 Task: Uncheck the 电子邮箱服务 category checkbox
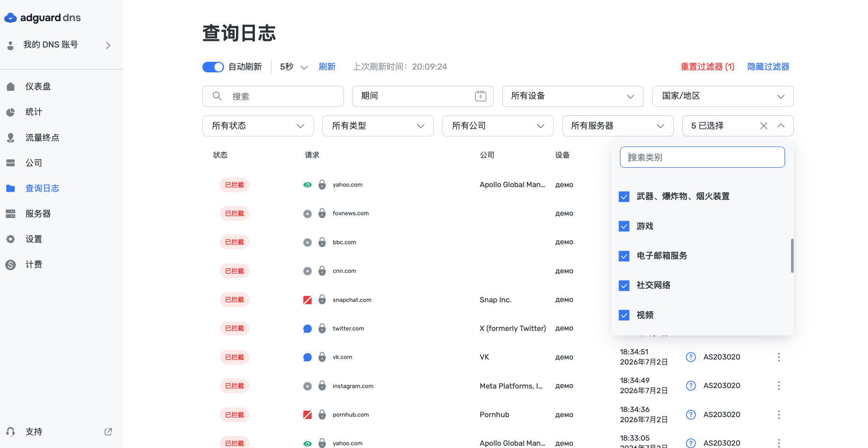pyautogui.click(x=624, y=256)
